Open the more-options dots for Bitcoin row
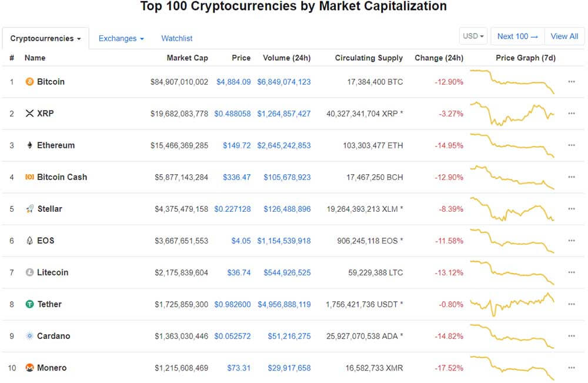 571,81
